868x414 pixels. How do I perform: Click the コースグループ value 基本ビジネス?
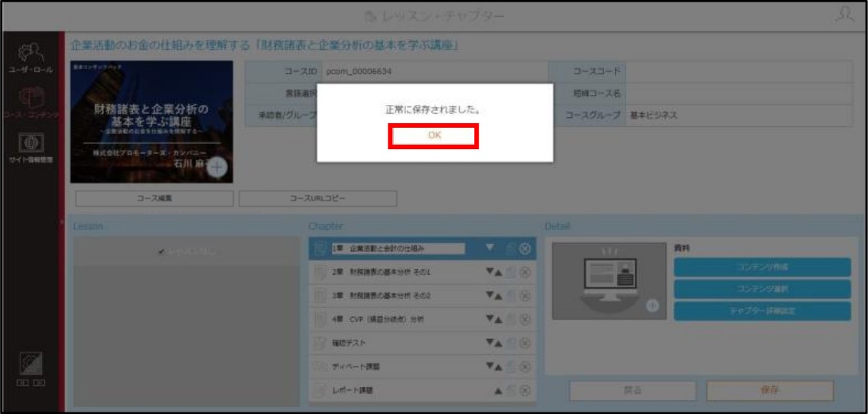pyautogui.click(x=654, y=116)
